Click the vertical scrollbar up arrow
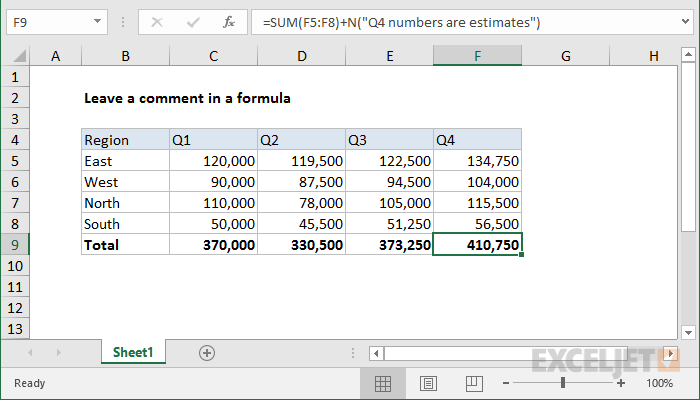700x400 pixels. click(x=688, y=55)
